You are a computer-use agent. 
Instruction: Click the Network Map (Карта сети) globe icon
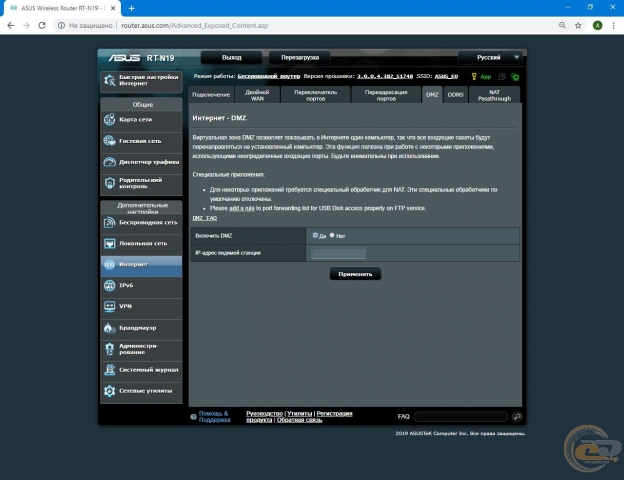(x=109, y=119)
